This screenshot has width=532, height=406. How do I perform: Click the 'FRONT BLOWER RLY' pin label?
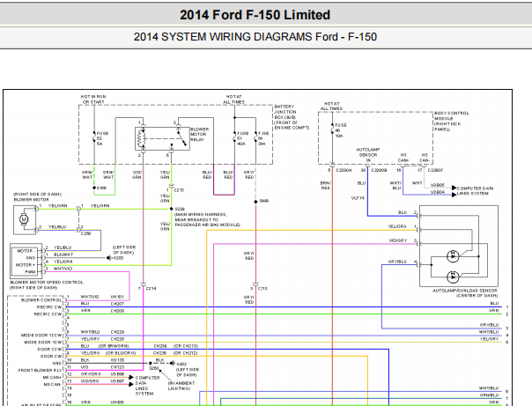tap(40, 370)
